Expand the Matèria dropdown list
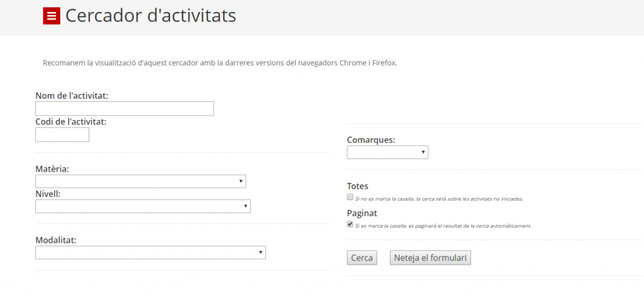This screenshot has width=644, height=305. click(140, 181)
